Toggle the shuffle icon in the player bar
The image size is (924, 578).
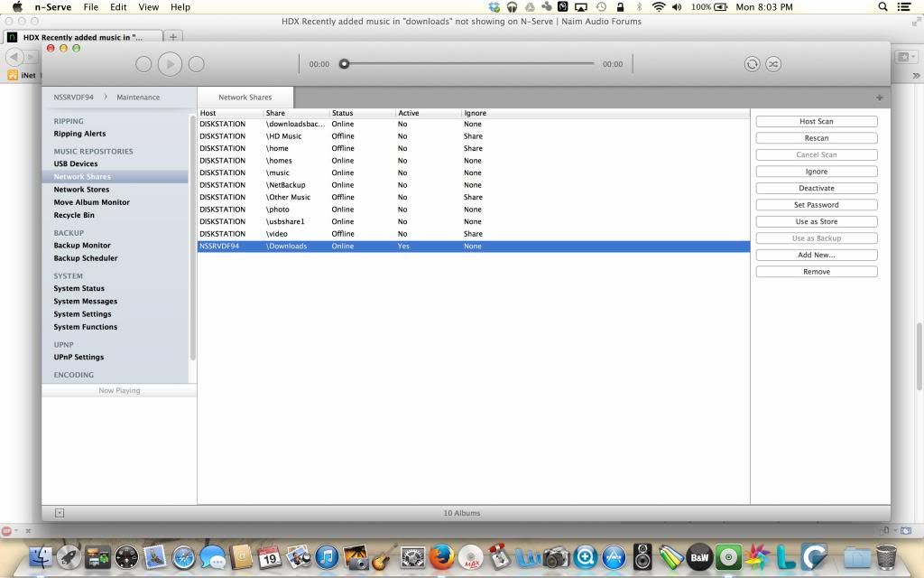tap(773, 64)
